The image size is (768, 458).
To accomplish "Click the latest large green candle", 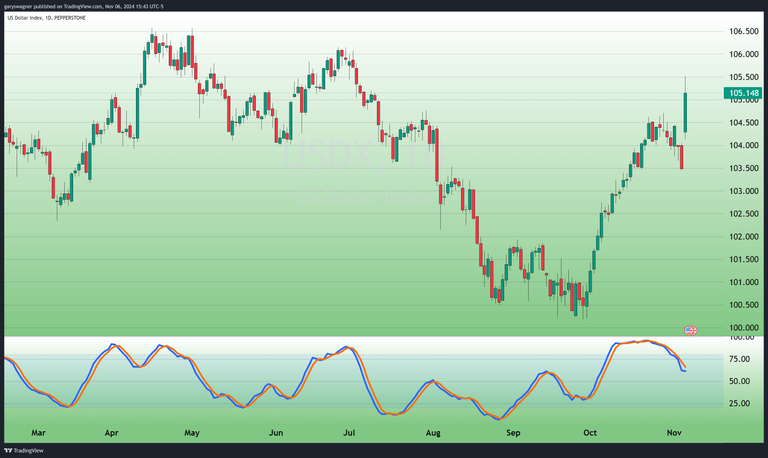I will tap(685, 110).
